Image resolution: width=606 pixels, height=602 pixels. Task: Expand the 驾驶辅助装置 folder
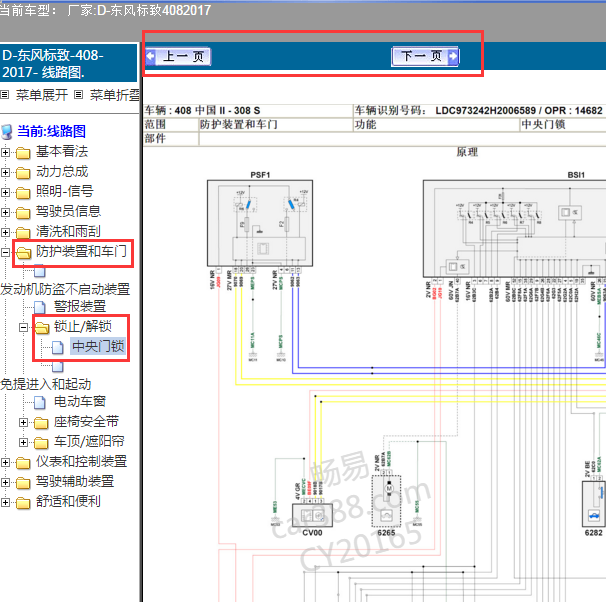(x=5, y=483)
